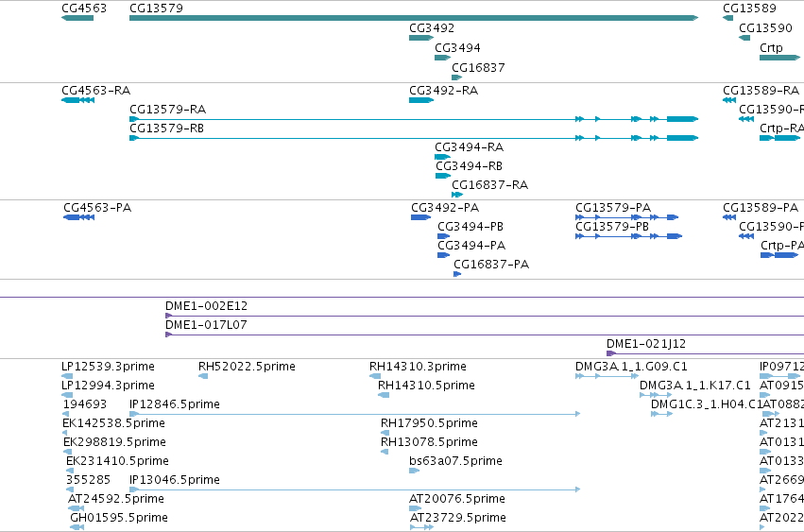
Task: Select the CG16837 gene feature
Action: click(x=456, y=77)
